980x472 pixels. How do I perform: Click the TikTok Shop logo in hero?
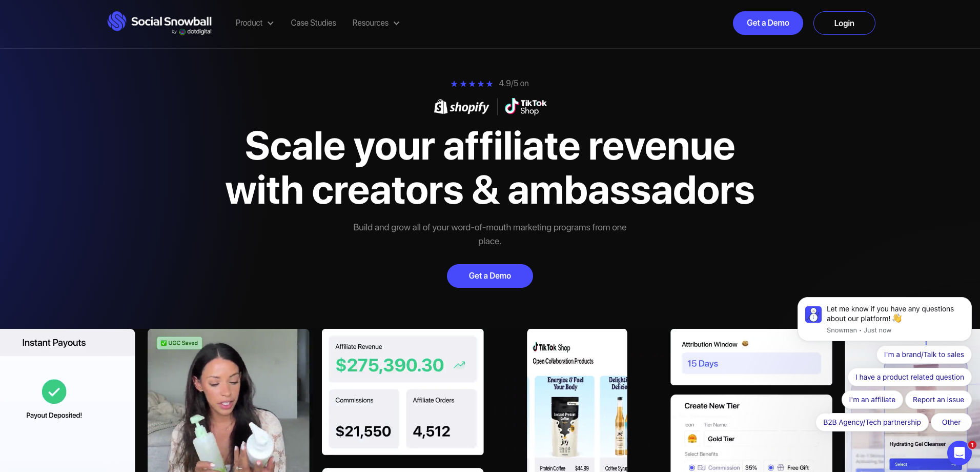[526, 107]
